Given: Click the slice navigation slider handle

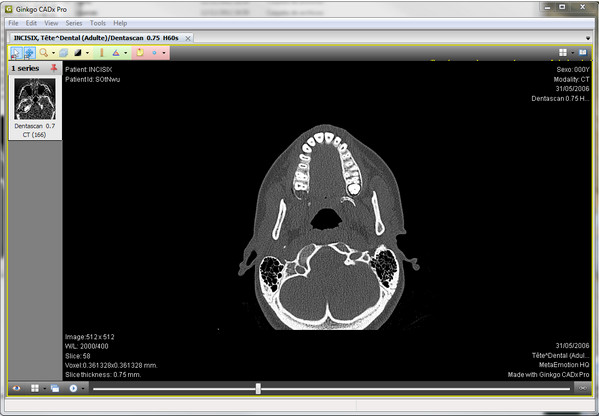Looking at the screenshot, I should pos(258,389).
